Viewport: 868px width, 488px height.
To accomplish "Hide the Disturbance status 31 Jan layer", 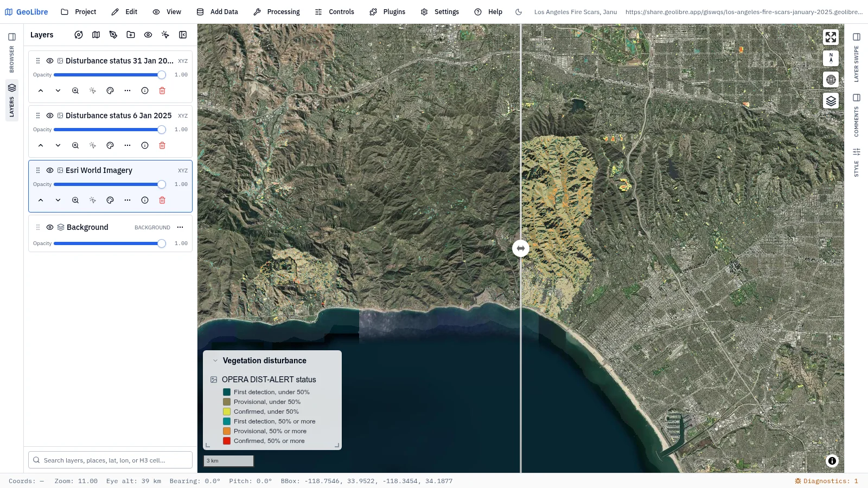I will 50,61.
